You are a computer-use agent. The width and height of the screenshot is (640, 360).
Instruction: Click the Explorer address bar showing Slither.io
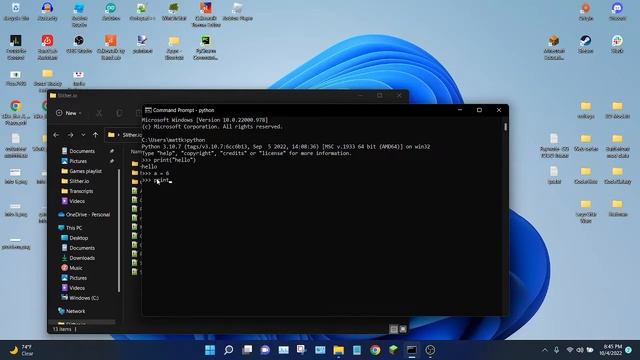point(124,135)
